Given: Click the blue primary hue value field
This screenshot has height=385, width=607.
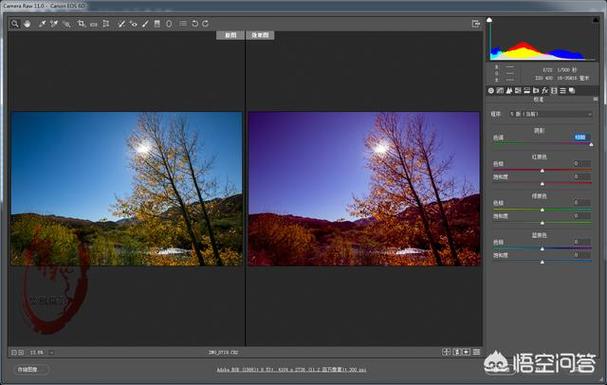Looking at the screenshot, I should point(582,242).
